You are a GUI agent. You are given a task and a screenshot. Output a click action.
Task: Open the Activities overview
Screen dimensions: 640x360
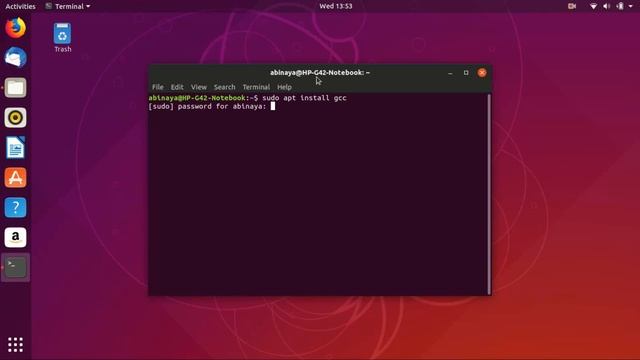click(20, 6)
